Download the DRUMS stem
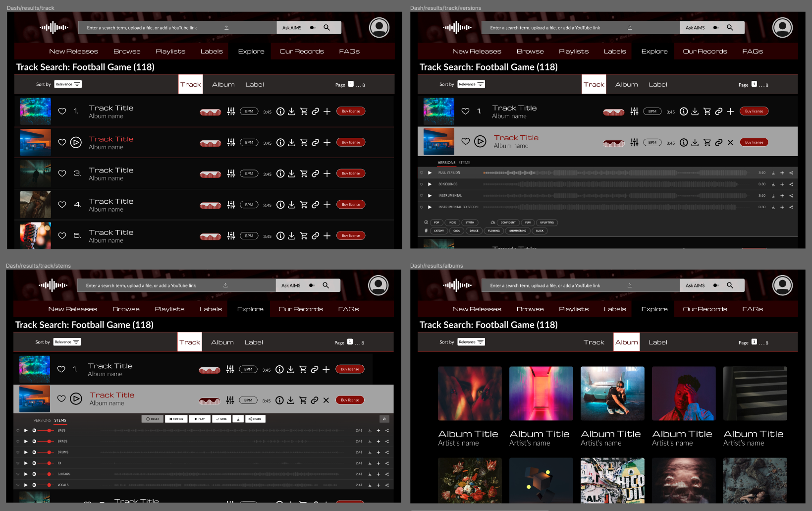The height and width of the screenshot is (511, 812). click(370, 453)
